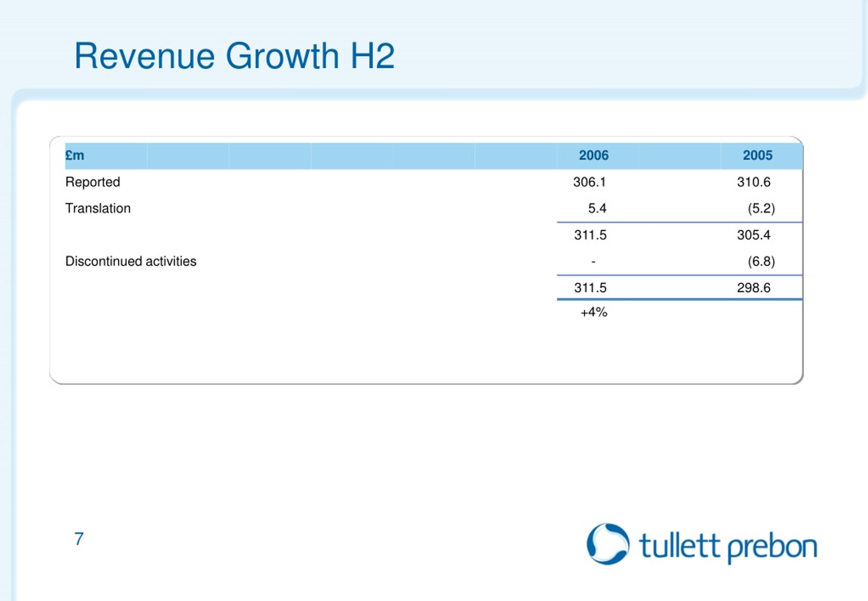Click the 2005 subtotal 305.4
This screenshot has height=601, width=868.
(x=754, y=235)
